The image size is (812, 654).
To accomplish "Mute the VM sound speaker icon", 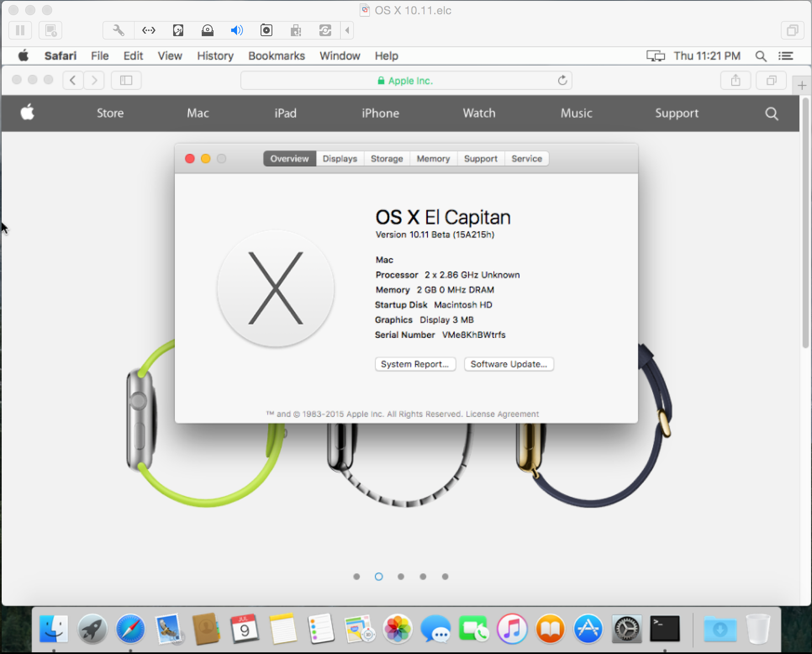I will (237, 30).
